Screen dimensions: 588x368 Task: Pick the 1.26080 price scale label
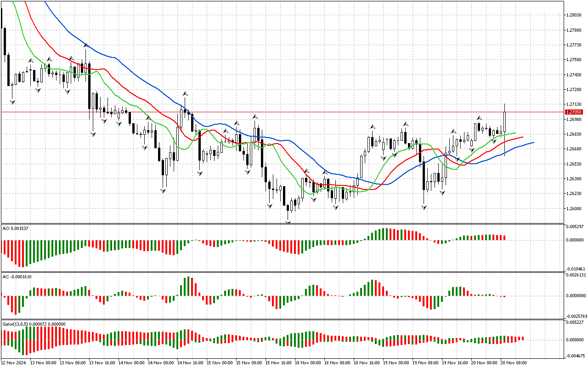click(575, 208)
